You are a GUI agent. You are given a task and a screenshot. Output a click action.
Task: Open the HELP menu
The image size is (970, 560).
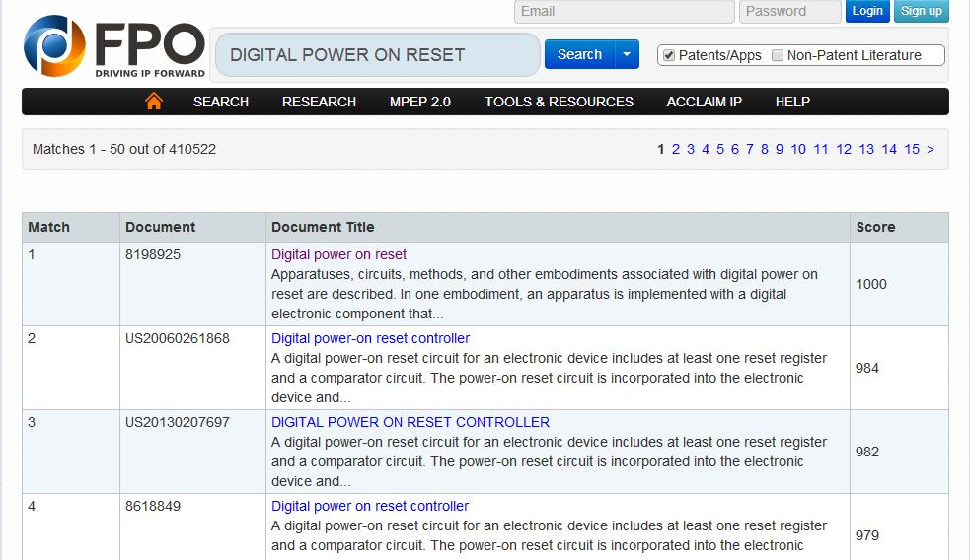[x=792, y=102]
